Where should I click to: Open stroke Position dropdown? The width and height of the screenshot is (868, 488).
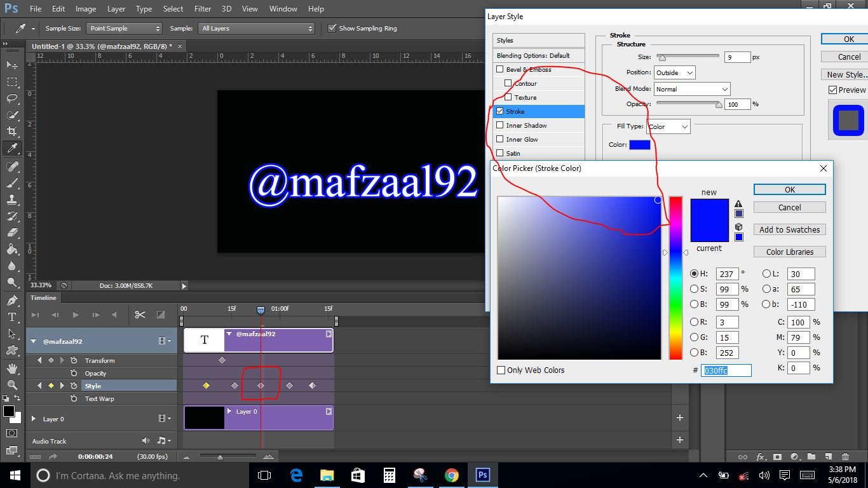pos(674,72)
